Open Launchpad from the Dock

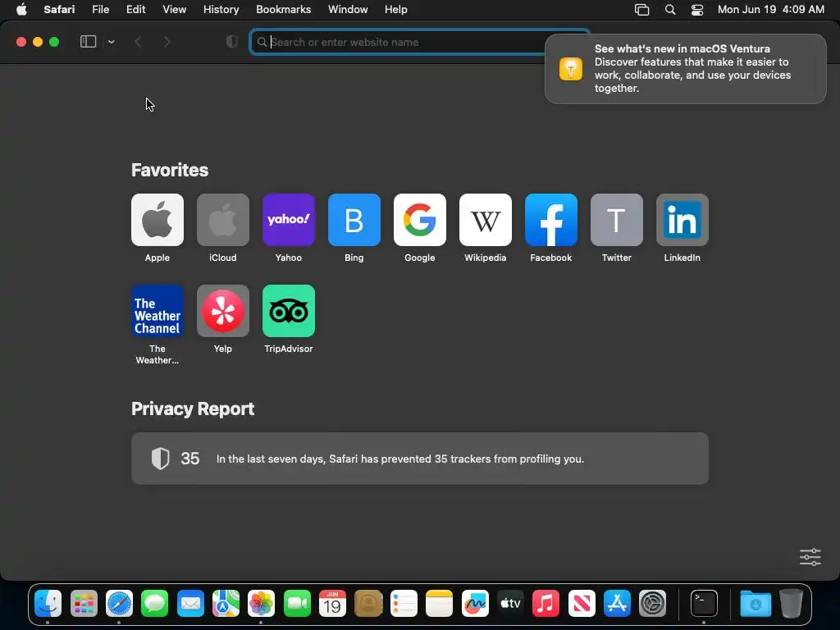pyautogui.click(x=84, y=604)
